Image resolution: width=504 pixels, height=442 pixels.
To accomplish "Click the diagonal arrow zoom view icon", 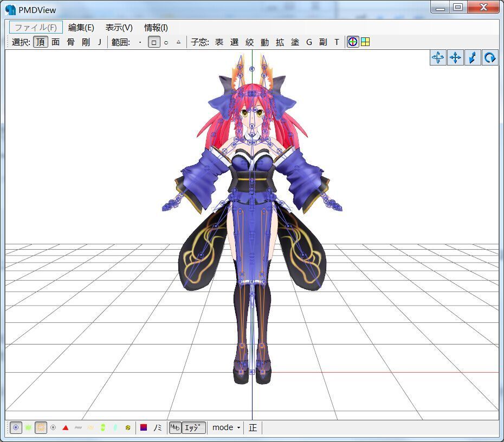I will click(x=473, y=57).
